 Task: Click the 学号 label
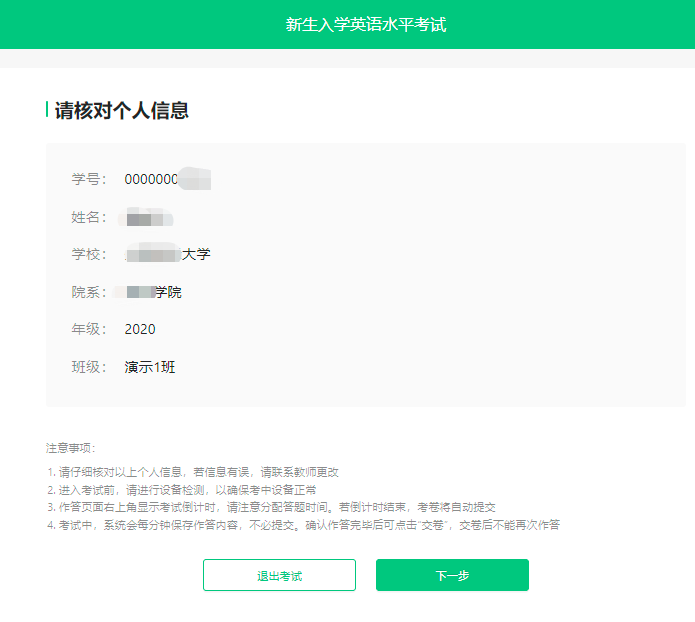point(88,179)
